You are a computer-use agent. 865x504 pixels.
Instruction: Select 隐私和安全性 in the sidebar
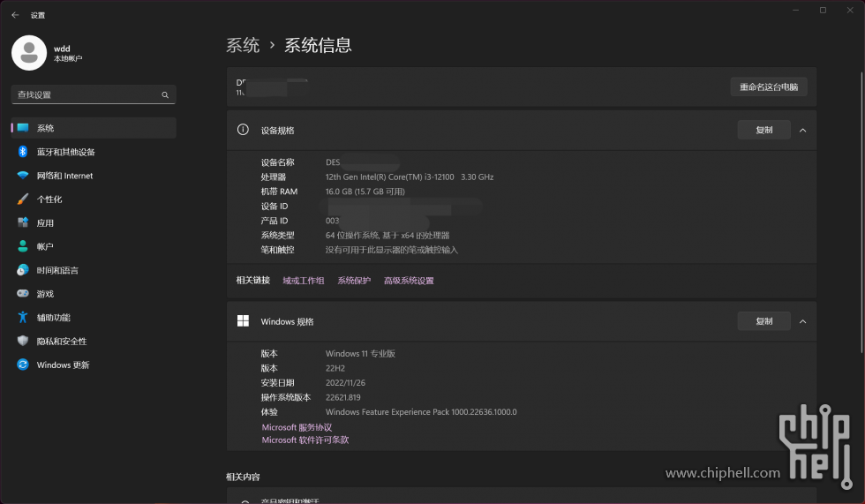(x=94, y=342)
